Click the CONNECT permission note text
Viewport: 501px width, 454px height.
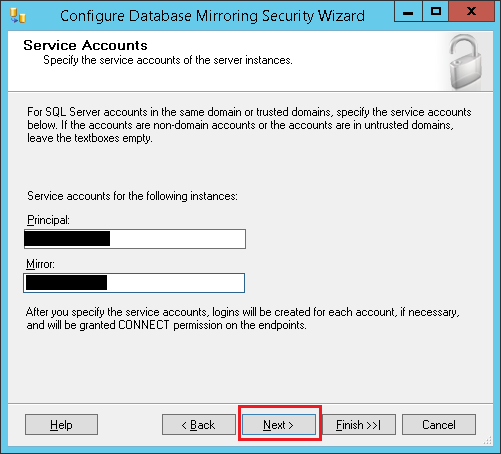point(243,318)
